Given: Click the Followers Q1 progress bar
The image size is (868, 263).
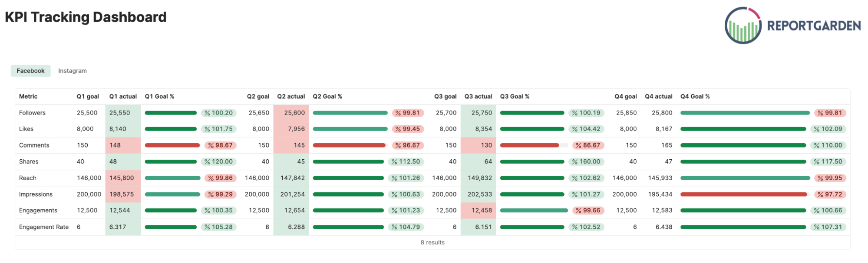Looking at the screenshot, I should click(x=171, y=113).
